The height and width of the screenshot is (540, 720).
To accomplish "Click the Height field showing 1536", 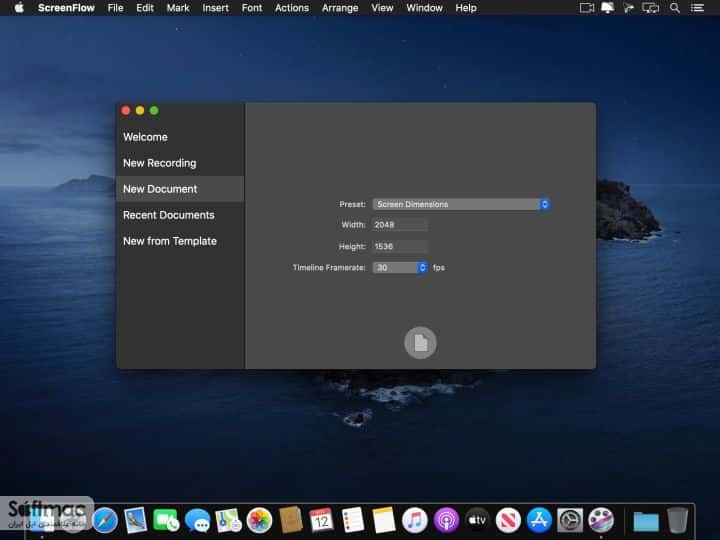I will 400,247.
